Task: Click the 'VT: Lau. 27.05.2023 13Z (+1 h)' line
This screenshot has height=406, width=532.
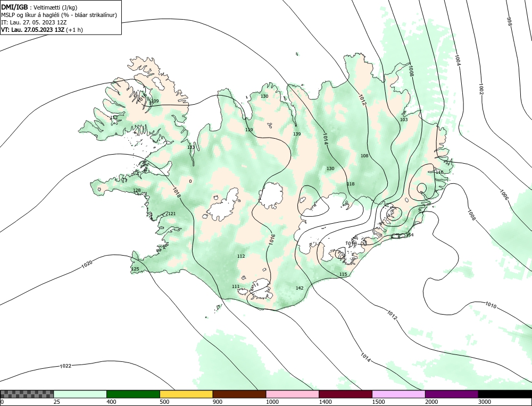Action: pyautogui.click(x=41, y=29)
